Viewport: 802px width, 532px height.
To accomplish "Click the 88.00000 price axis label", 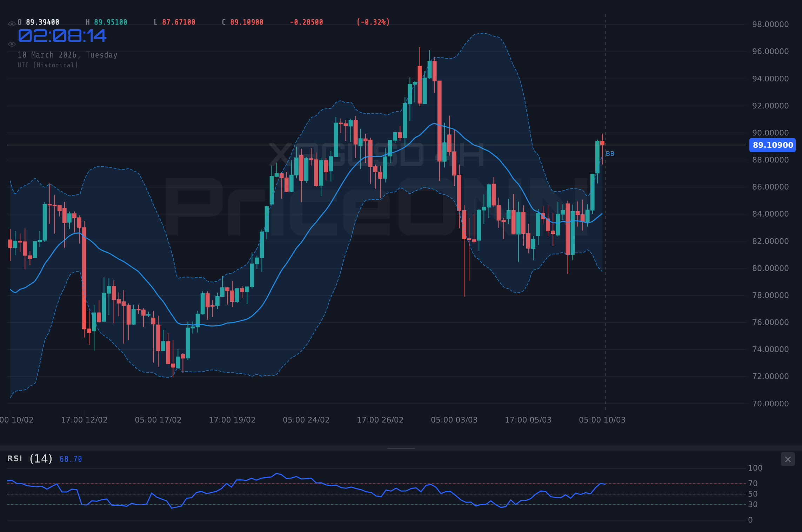I will click(770, 160).
